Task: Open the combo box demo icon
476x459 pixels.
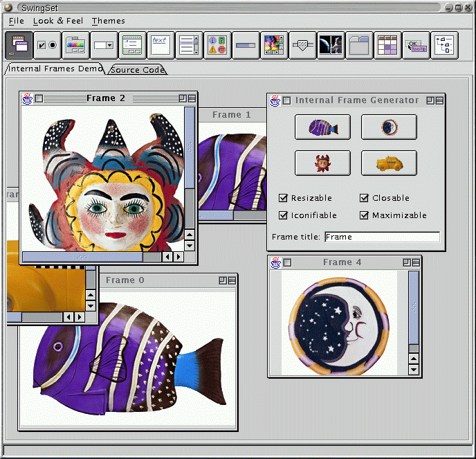Action: point(104,45)
